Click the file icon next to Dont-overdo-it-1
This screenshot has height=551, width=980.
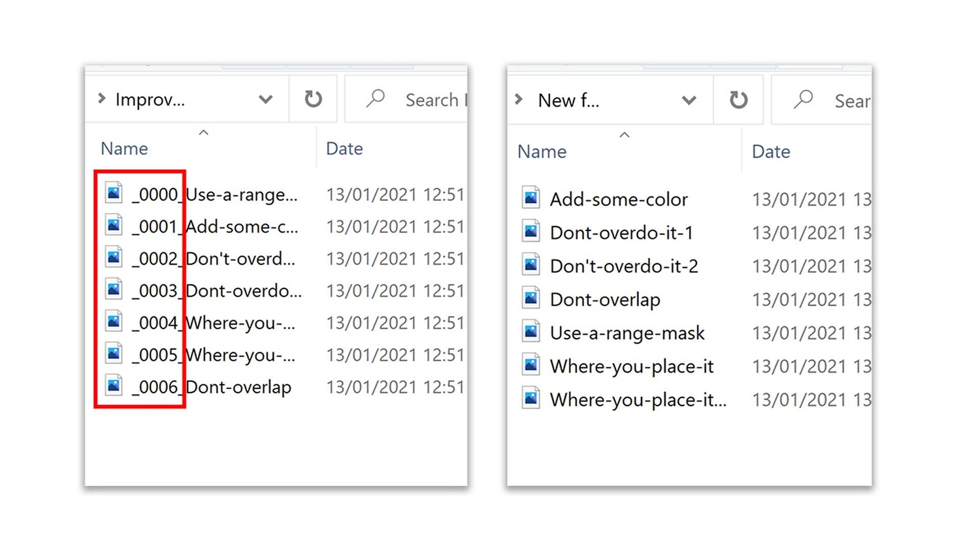(531, 231)
